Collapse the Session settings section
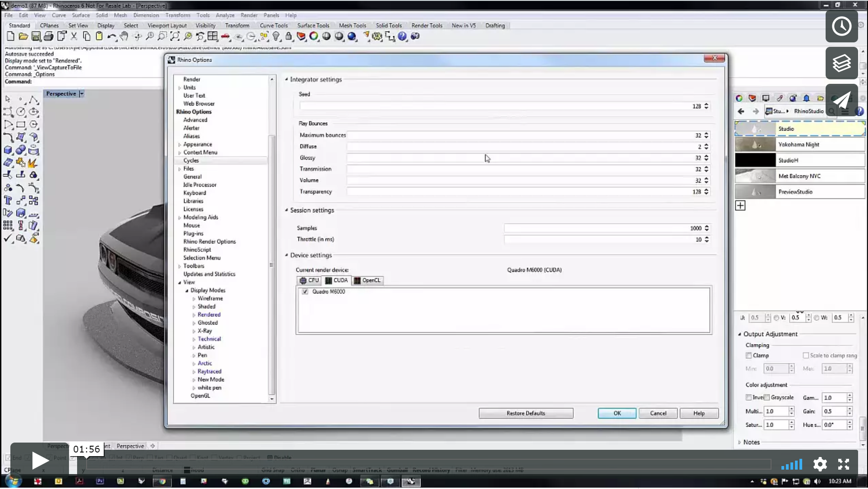The image size is (868, 489). click(286, 210)
